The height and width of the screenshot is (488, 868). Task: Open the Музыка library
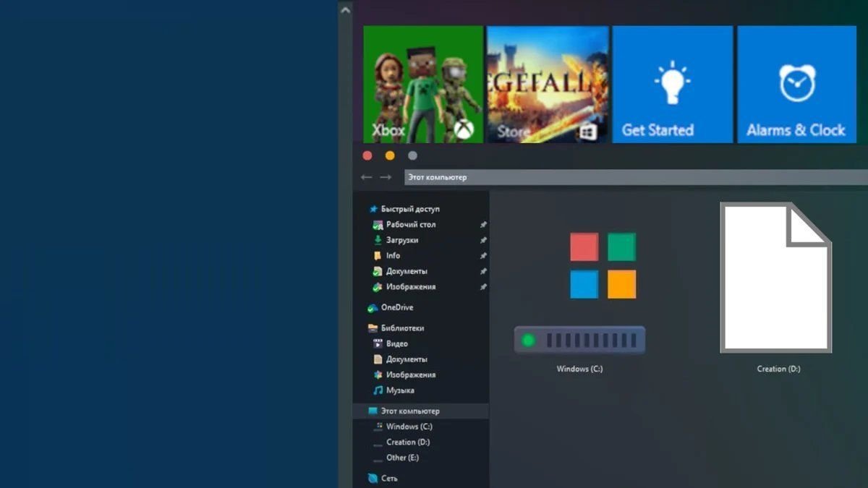[x=400, y=390]
